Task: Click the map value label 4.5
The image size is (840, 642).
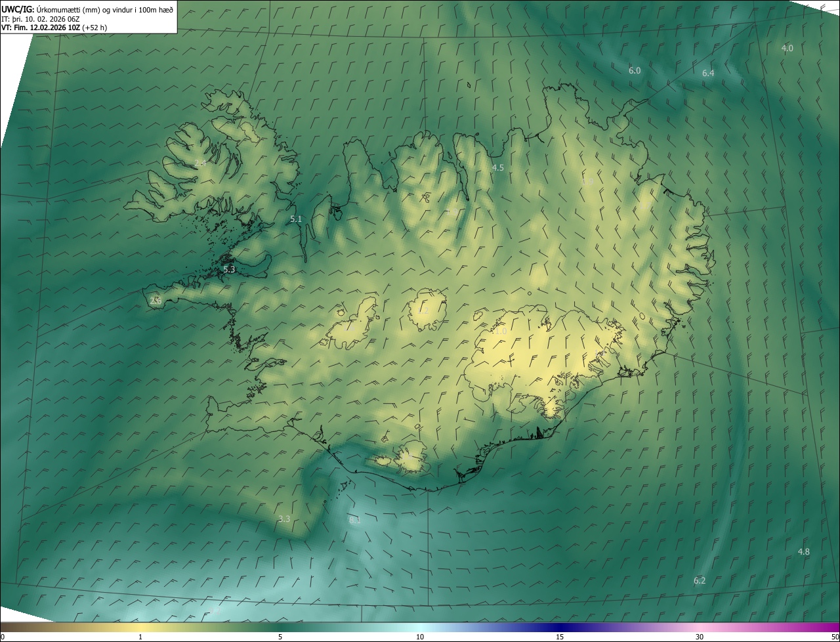Action: 498,168
